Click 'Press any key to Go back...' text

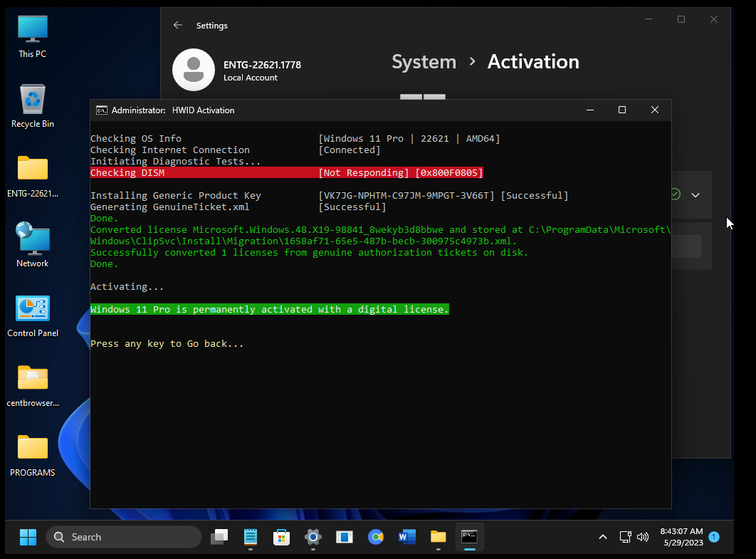(167, 343)
